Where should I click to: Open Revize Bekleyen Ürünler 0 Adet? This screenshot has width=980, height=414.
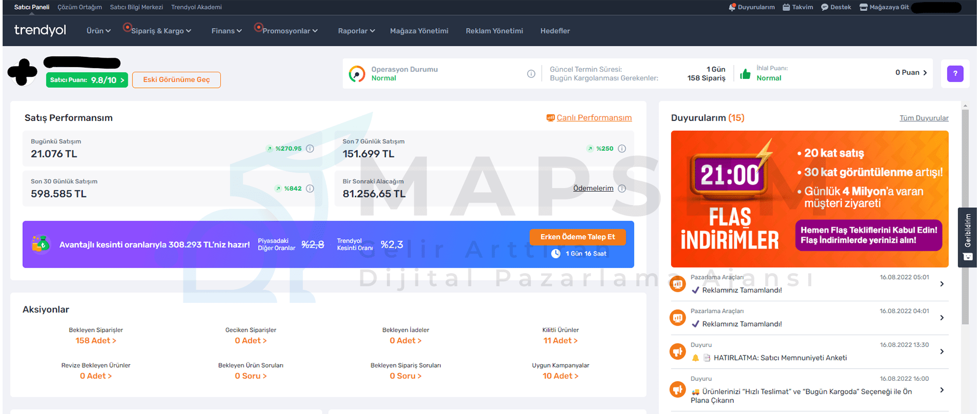click(96, 376)
